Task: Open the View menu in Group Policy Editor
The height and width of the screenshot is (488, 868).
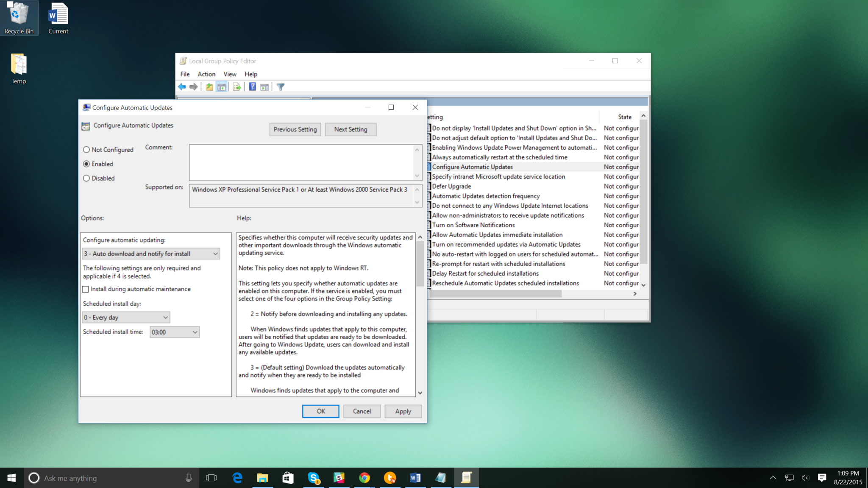Action: [x=229, y=73]
